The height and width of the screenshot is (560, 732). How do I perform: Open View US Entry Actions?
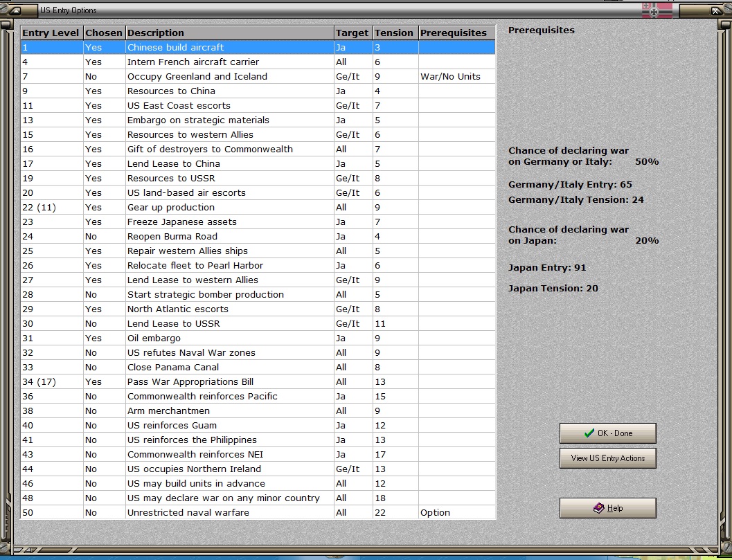608,458
